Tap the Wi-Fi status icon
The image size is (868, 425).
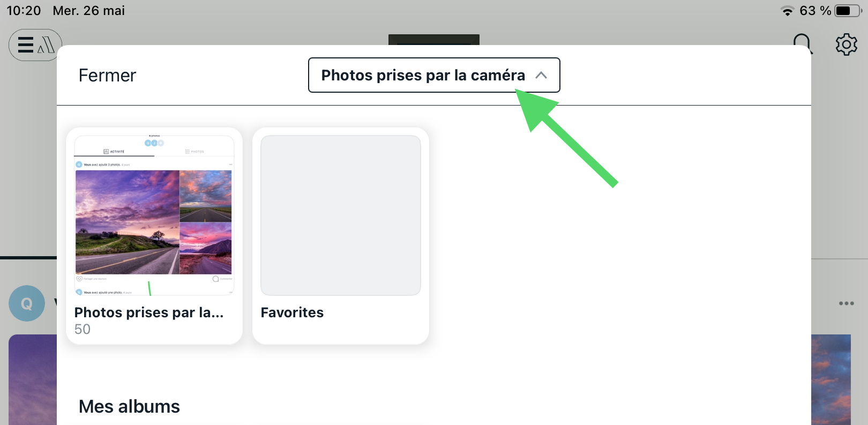pyautogui.click(x=787, y=11)
